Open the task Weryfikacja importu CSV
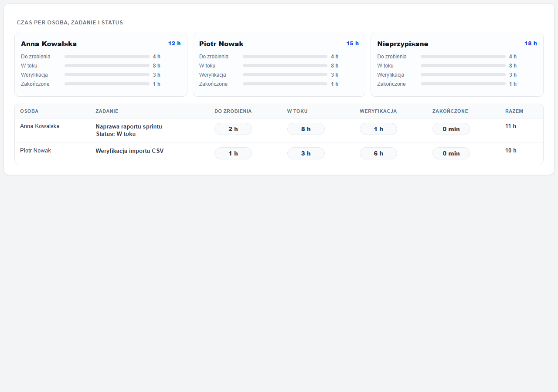 click(x=130, y=151)
